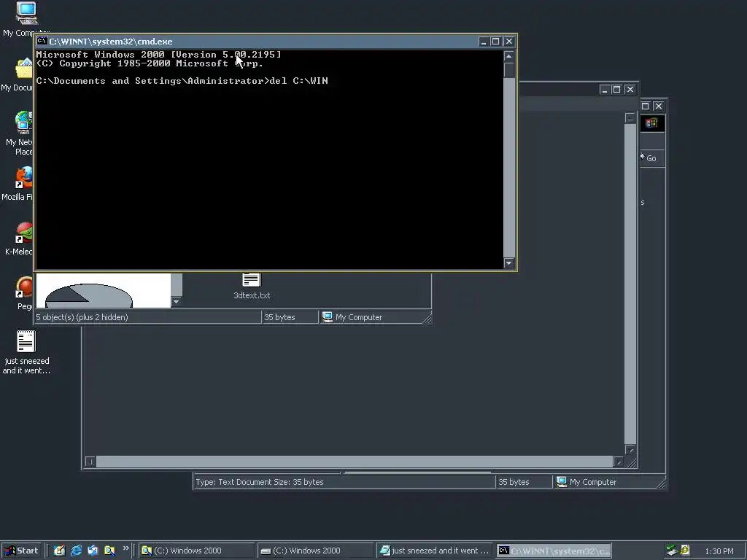Maximize the middle background window
The height and width of the screenshot is (560, 747).
pyautogui.click(x=616, y=90)
